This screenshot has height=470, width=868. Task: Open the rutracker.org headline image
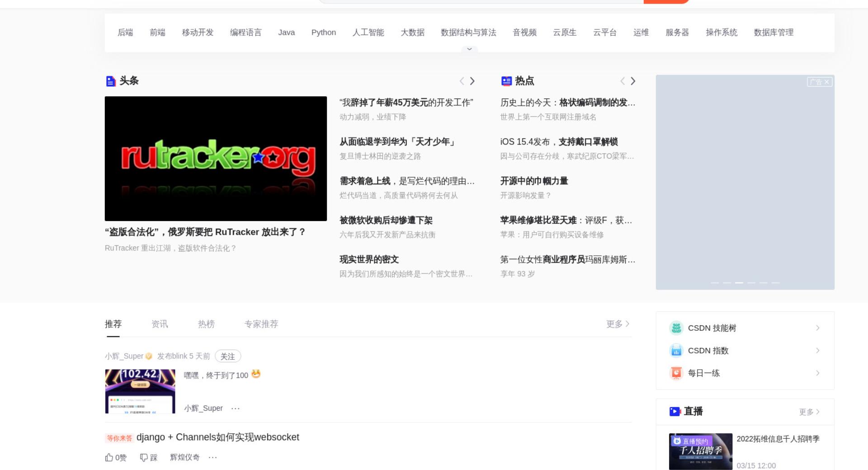(x=216, y=159)
